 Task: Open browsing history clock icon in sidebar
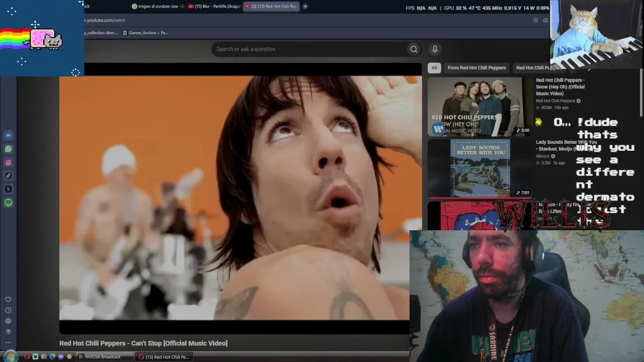[8, 310]
